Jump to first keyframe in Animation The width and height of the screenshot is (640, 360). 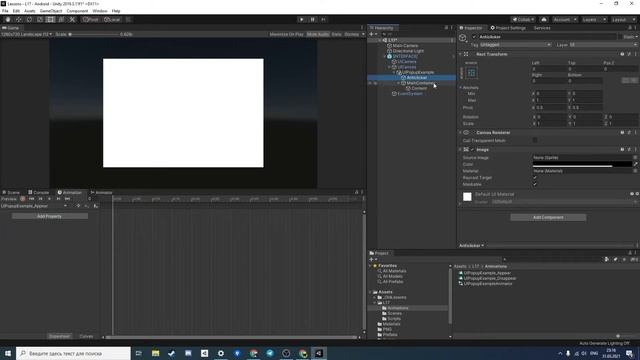point(31,199)
